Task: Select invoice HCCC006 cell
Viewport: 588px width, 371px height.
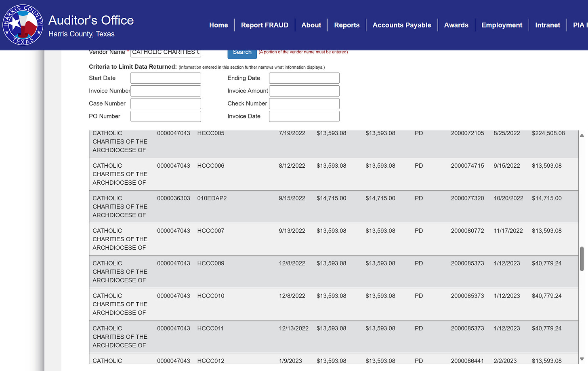Action: pos(211,166)
